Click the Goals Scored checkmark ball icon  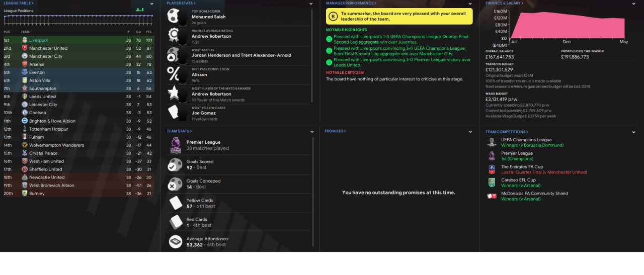[175, 164]
